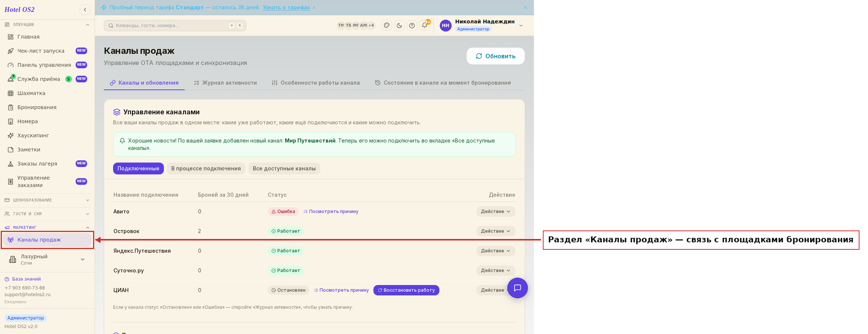This screenshot has width=868, height=334.
Task: Open the Николай Надеждин user menu chevron
Action: (521, 26)
